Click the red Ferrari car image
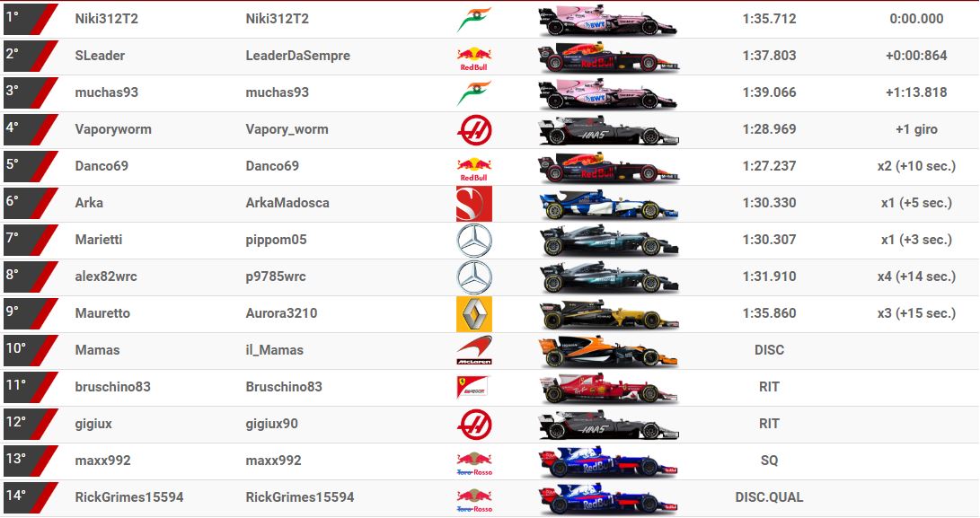The image size is (980, 518). [x=609, y=388]
